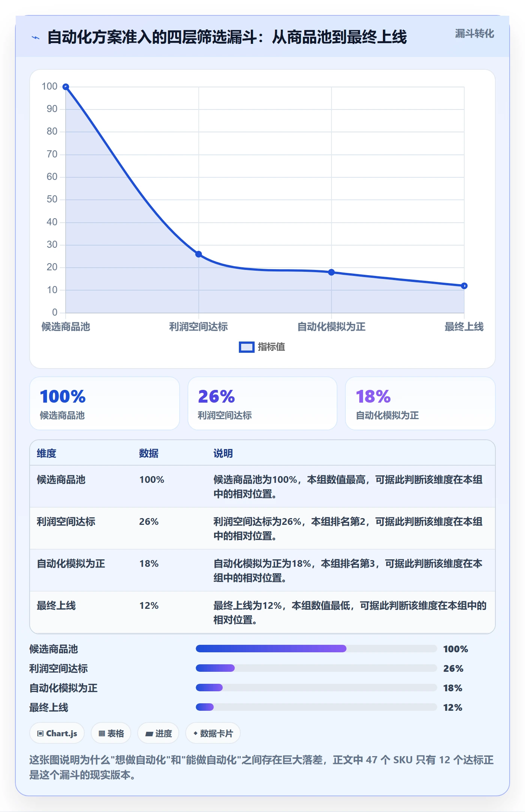This screenshot has width=525, height=812.
Task: Click the 利润空间达标 26% progress bar
Action: [x=316, y=668]
